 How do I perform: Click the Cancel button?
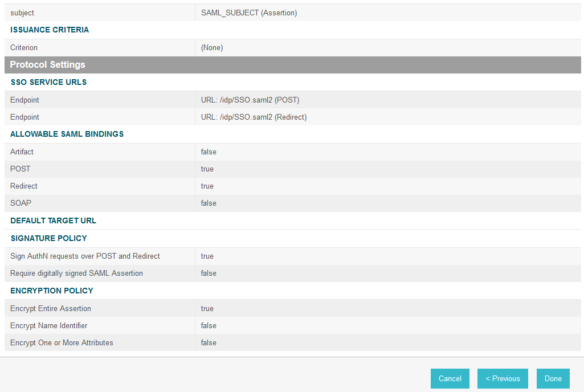(x=450, y=378)
